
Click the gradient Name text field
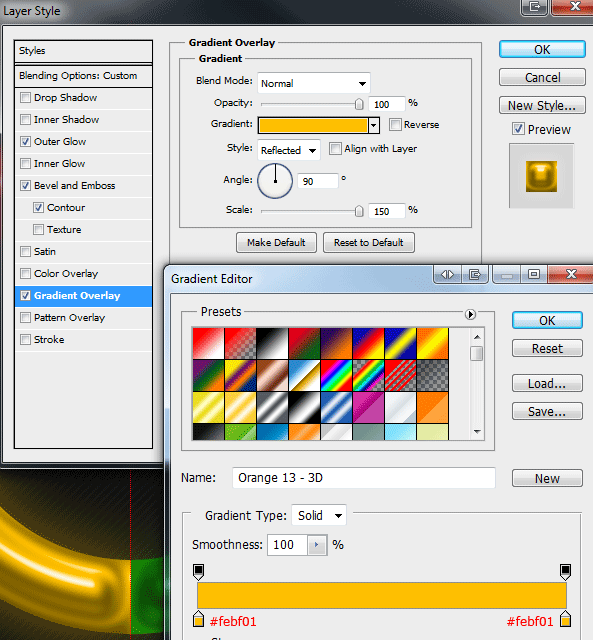click(364, 478)
